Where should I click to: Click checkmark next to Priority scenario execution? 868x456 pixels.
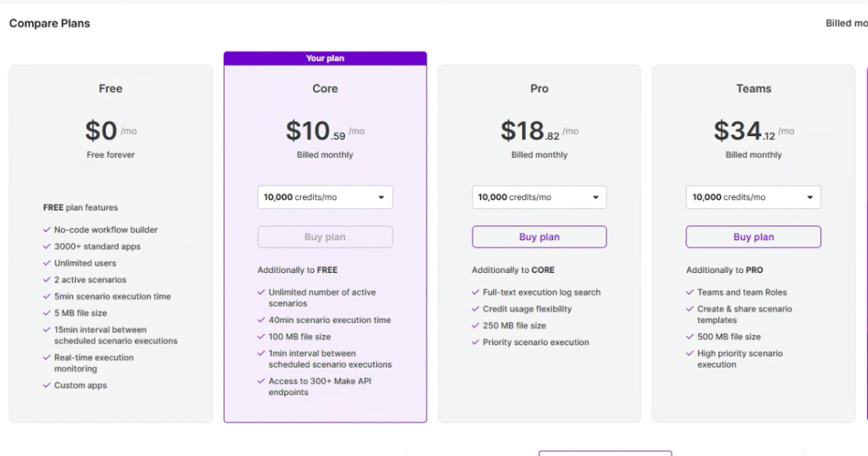pyautogui.click(x=475, y=343)
